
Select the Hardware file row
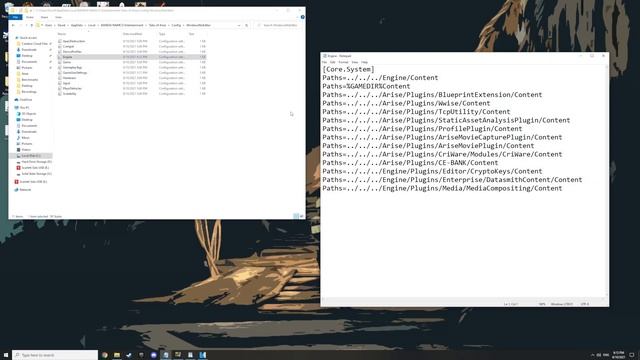tap(131, 78)
